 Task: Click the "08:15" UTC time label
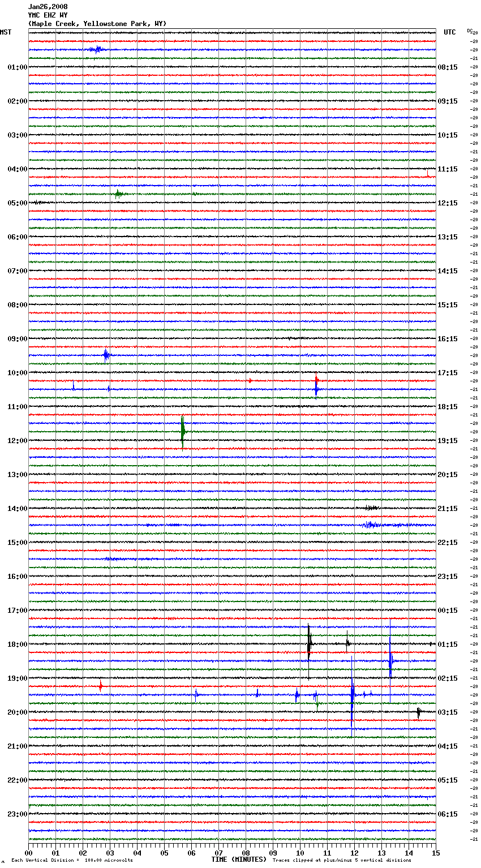point(448,67)
